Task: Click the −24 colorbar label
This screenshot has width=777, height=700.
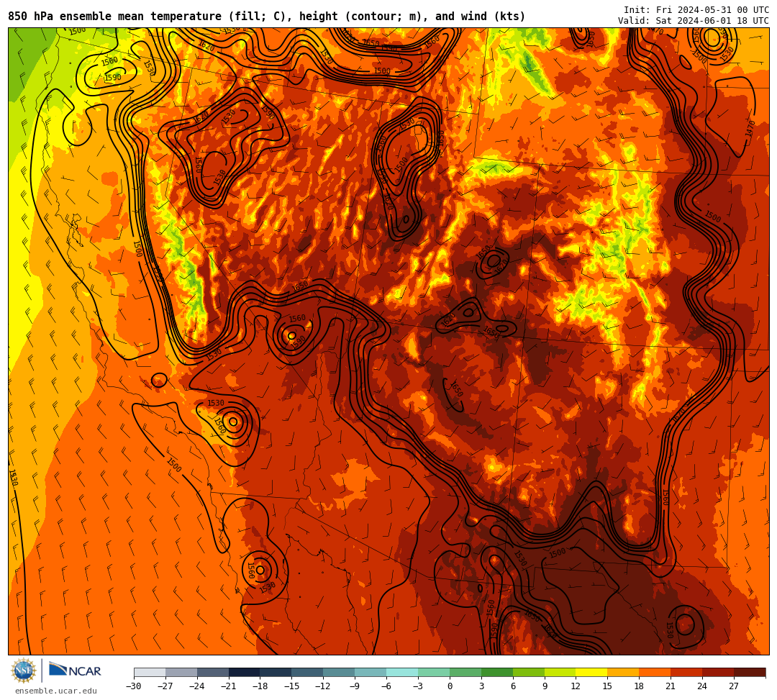Action: pyautogui.click(x=197, y=686)
